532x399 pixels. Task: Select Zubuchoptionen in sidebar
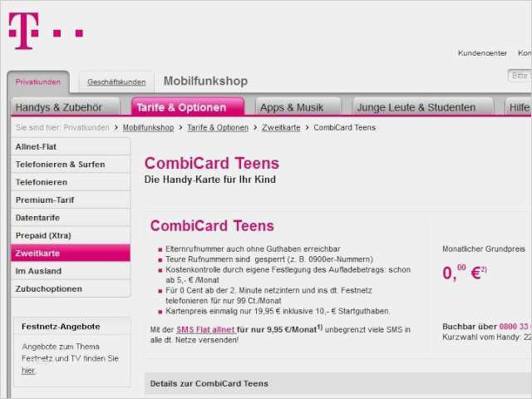pyautogui.click(x=71, y=288)
